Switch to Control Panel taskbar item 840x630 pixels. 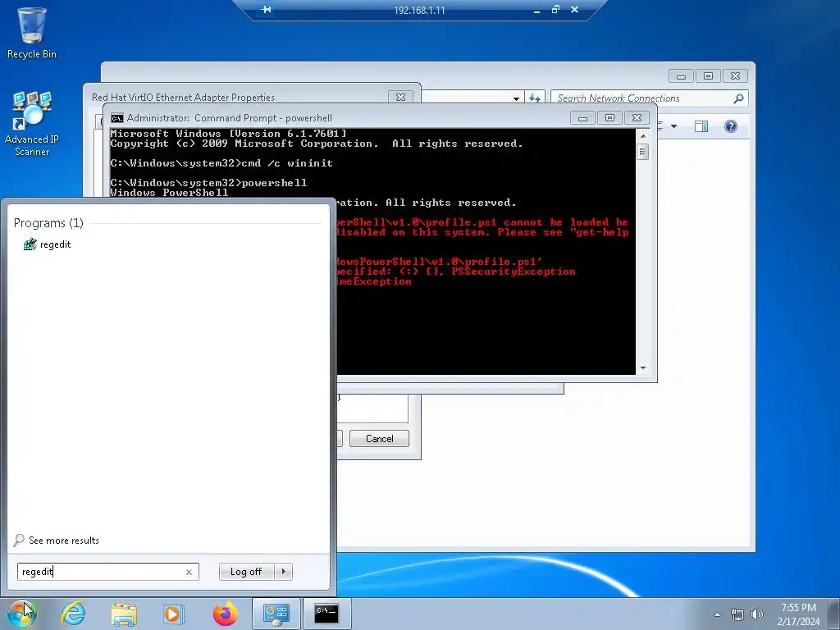276,614
